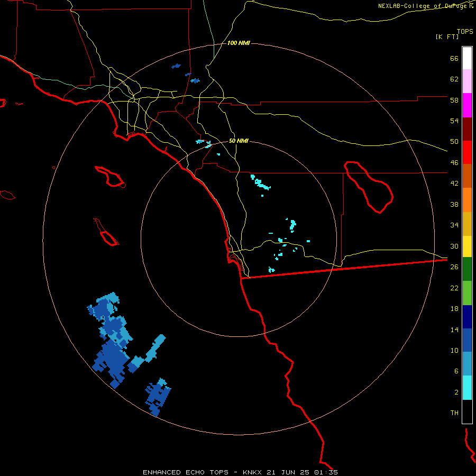
Task: Click the bright red legend swatch
Action: click(467, 152)
